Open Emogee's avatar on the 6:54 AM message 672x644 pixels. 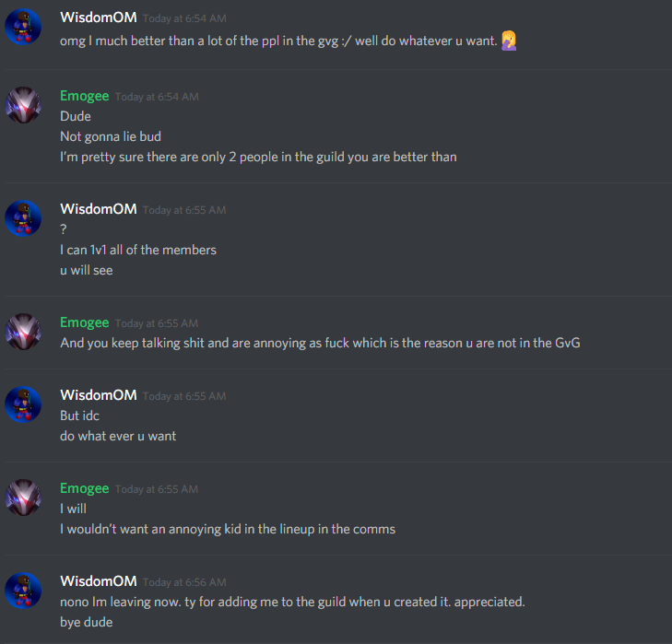[23, 105]
